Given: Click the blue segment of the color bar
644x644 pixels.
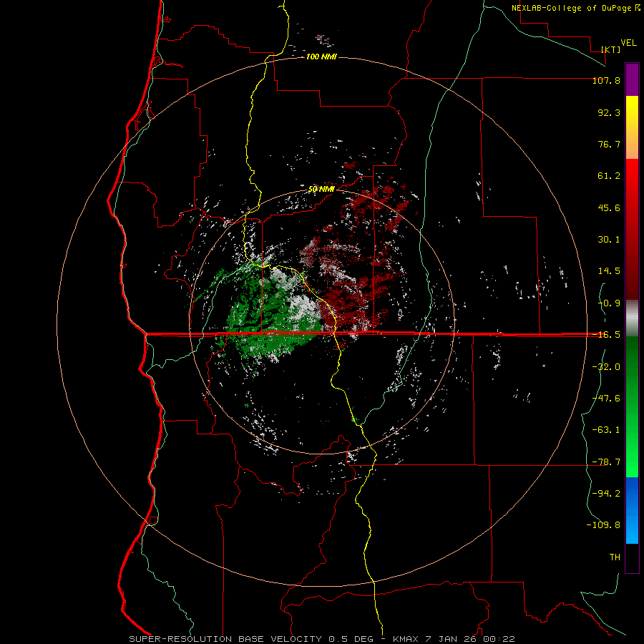Looking at the screenshot, I should 632,510.
